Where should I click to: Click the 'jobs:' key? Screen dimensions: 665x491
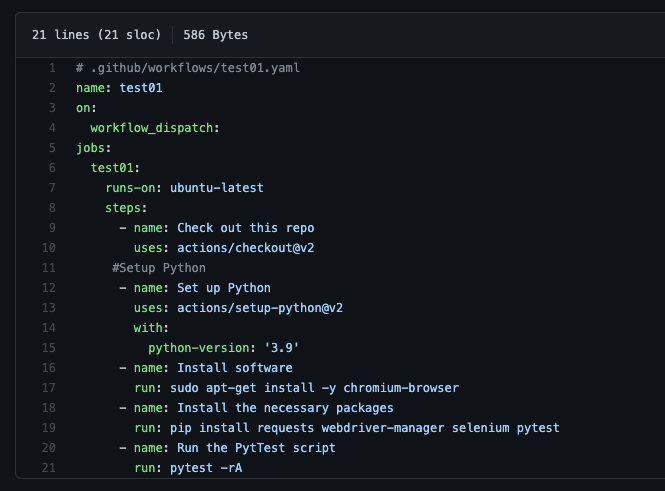[93, 148]
